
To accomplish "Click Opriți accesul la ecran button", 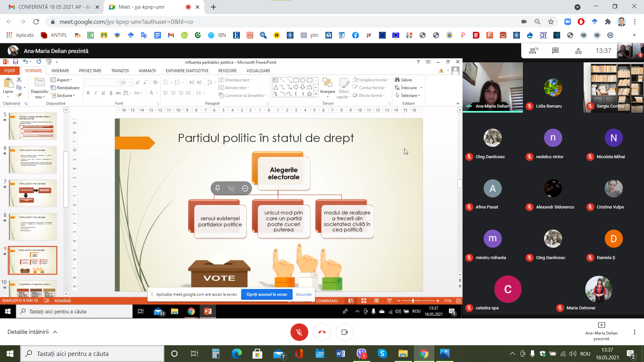I will (x=267, y=294).
